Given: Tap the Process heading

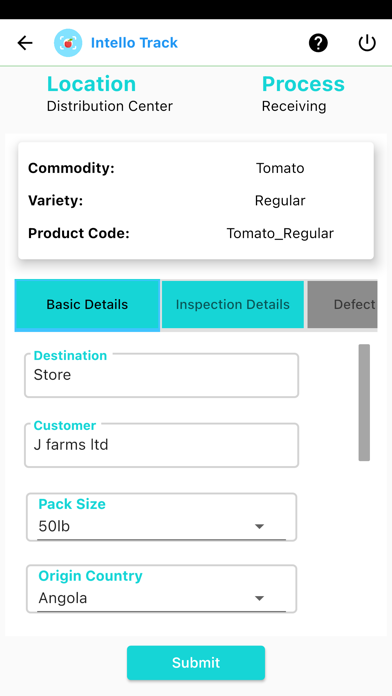Looking at the screenshot, I should click(x=303, y=84).
